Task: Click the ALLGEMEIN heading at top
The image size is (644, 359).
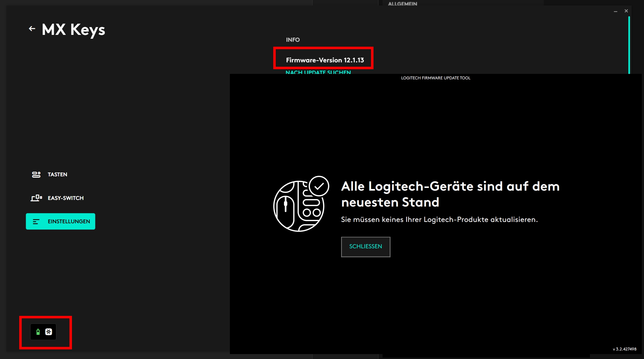Action: [x=402, y=4]
